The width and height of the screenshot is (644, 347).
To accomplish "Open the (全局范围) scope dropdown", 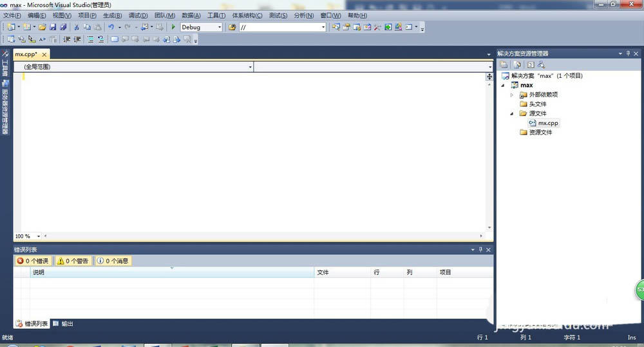I will [x=250, y=66].
